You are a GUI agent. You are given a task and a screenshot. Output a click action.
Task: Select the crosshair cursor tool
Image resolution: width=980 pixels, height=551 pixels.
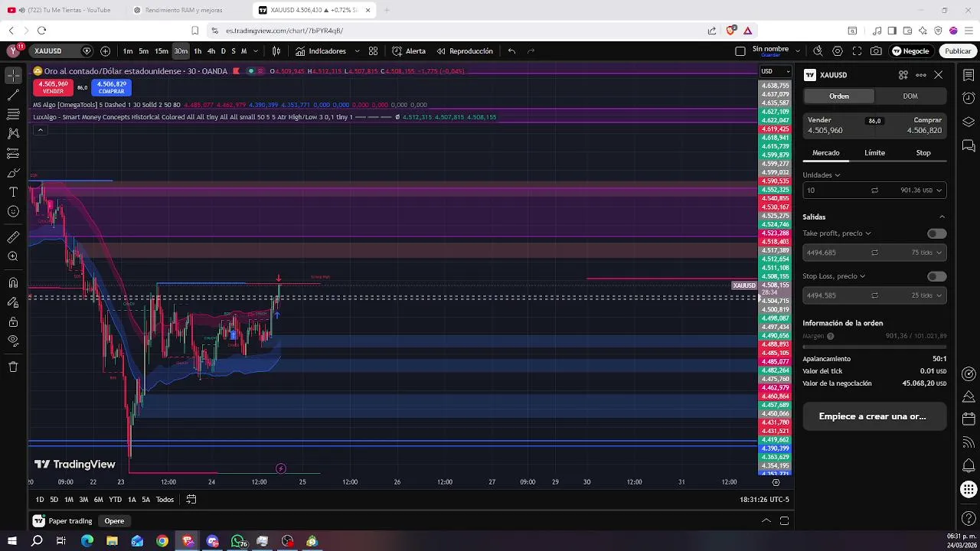click(13, 75)
